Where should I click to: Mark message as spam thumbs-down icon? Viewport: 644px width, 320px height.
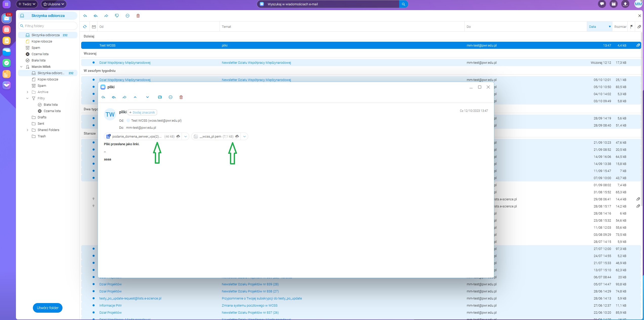pos(117,16)
